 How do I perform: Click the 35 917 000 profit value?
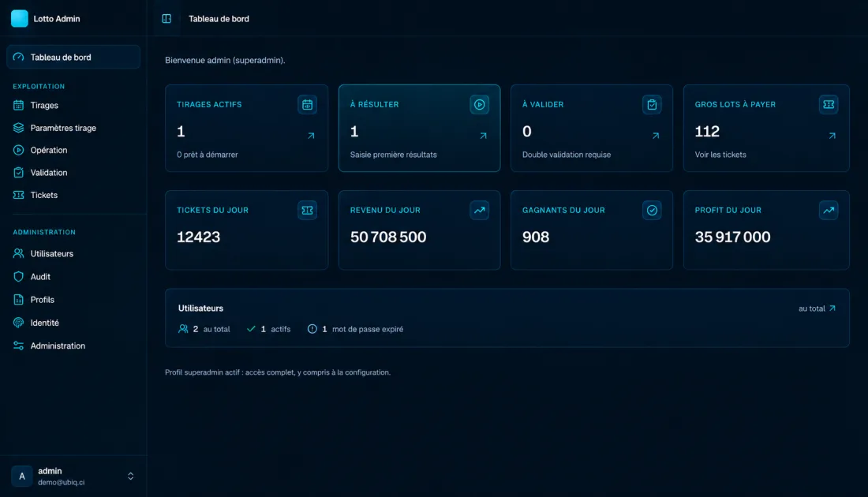(x=732, y=237)
